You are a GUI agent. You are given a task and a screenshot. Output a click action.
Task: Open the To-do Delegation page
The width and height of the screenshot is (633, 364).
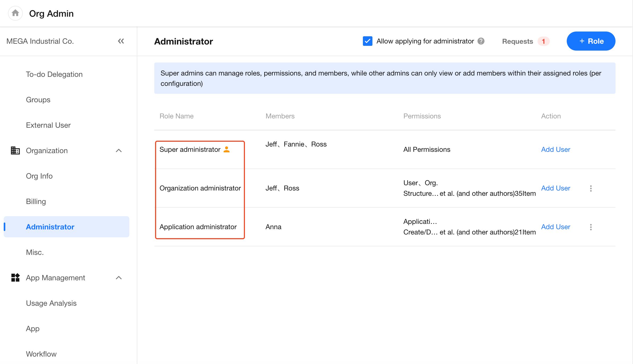click(54, 74)
